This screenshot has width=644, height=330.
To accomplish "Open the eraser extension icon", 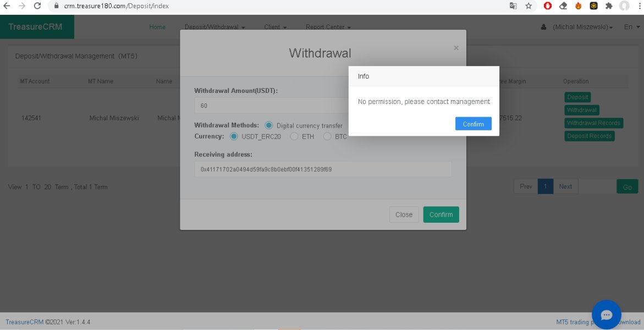I will pyautogui.click(x=563, y=5).
